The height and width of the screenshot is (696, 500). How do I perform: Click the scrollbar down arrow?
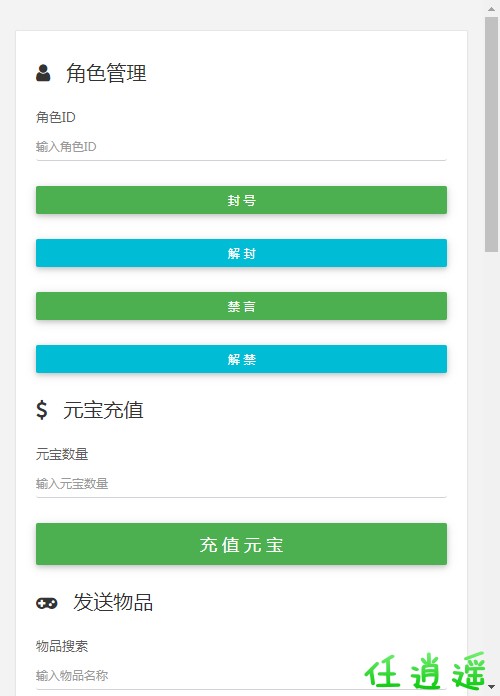tap(491, 687)
